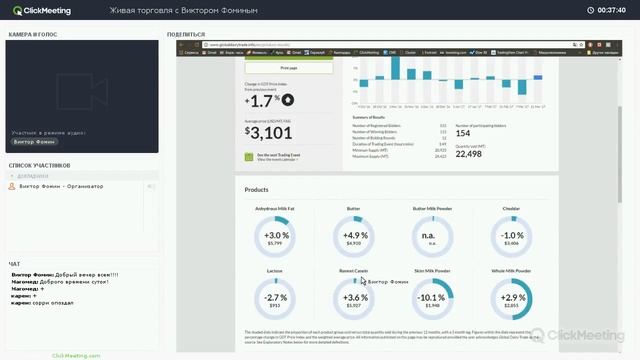Click the $3,101 average price value

(x=269, y=133)
